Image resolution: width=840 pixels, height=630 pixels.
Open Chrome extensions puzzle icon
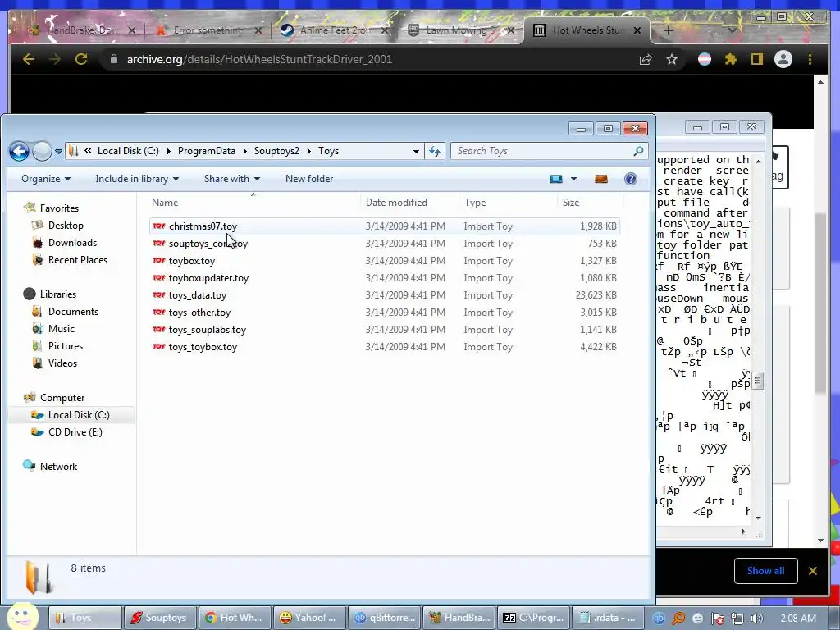(x=731, y=59)
